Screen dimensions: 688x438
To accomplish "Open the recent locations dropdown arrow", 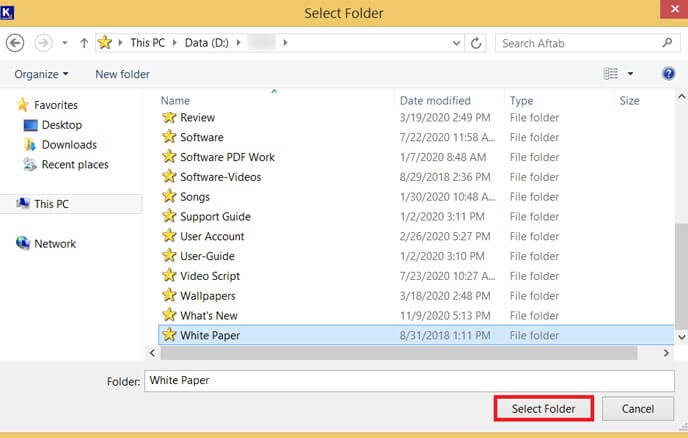I will pyautogui.click(x=64, y=43).
